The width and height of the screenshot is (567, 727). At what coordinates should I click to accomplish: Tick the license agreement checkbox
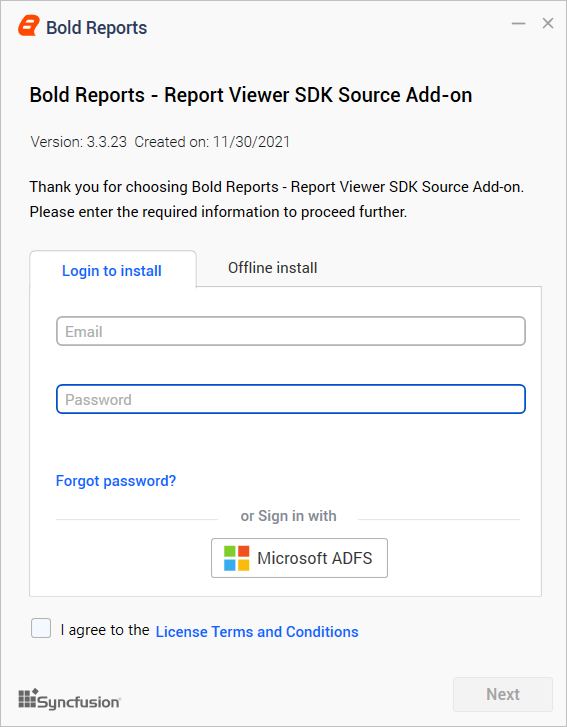[x=41, y=628]
